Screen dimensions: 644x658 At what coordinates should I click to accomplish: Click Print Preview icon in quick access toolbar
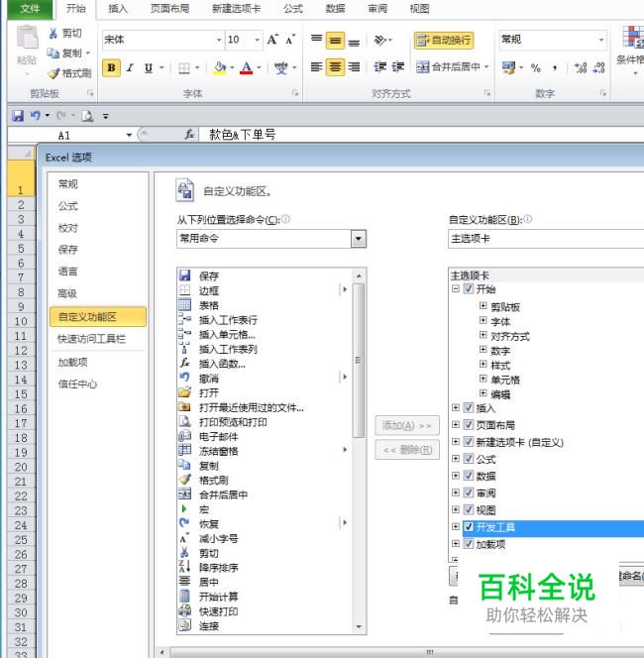[x=88, y=115]
